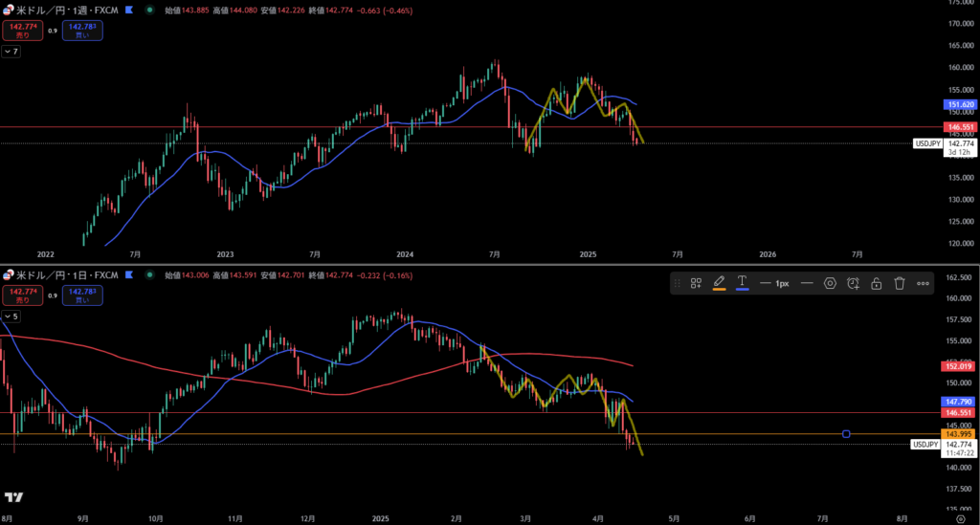Open templates icon in drawing toolbar
The image size is (980, 525).
(x=696, y=283)
